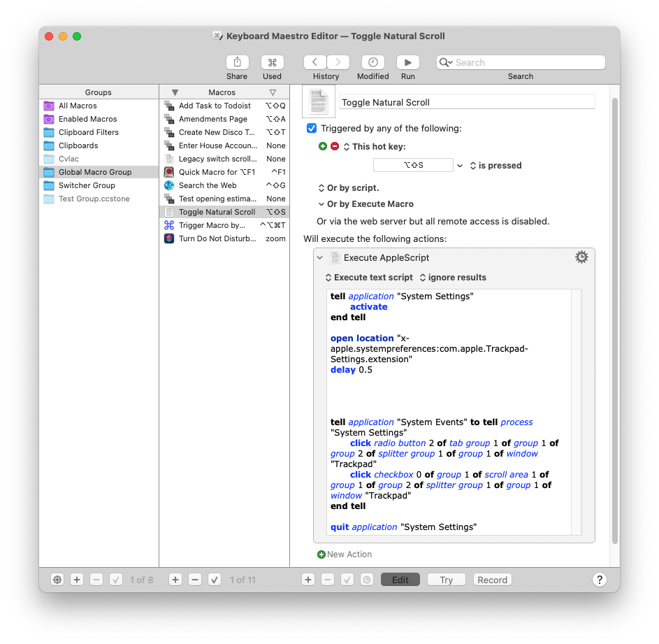Run the macro with play icon
Image resolution: width=659 pixels, height=644 pixels.
[407, 62]
